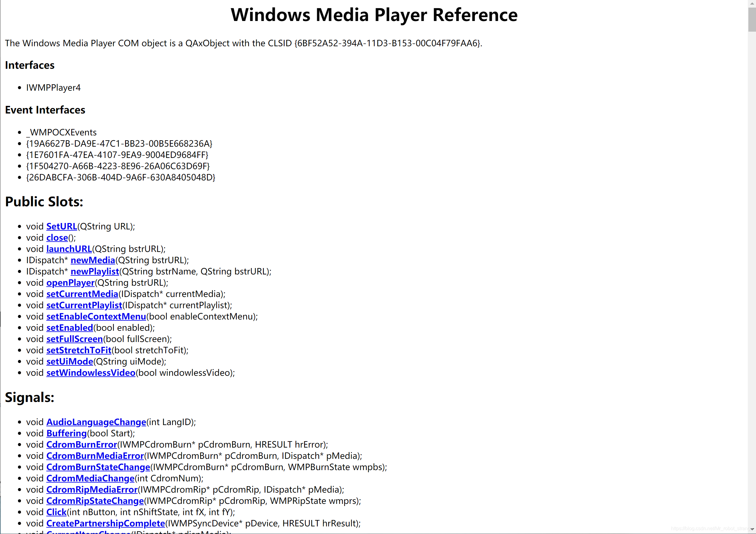The height and width of the screenshot is (534, 756).
Task: Open the openPlayer link
Action: pos(71,282)
